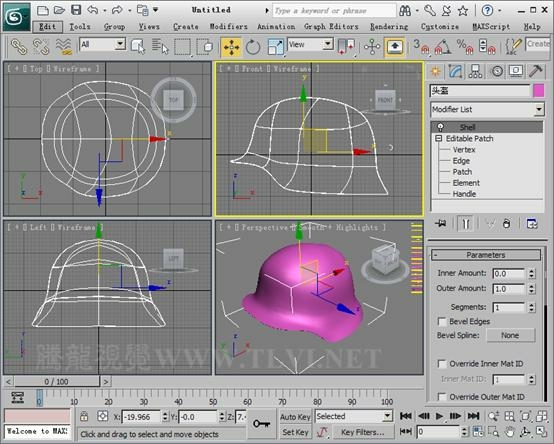Open Key Filters dialog

363,432
